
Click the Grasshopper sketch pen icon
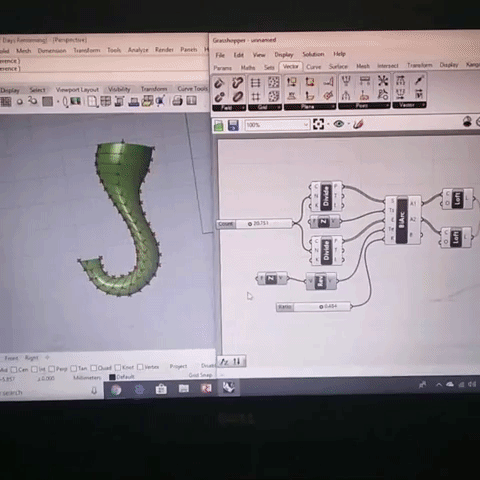pos(358,124)
